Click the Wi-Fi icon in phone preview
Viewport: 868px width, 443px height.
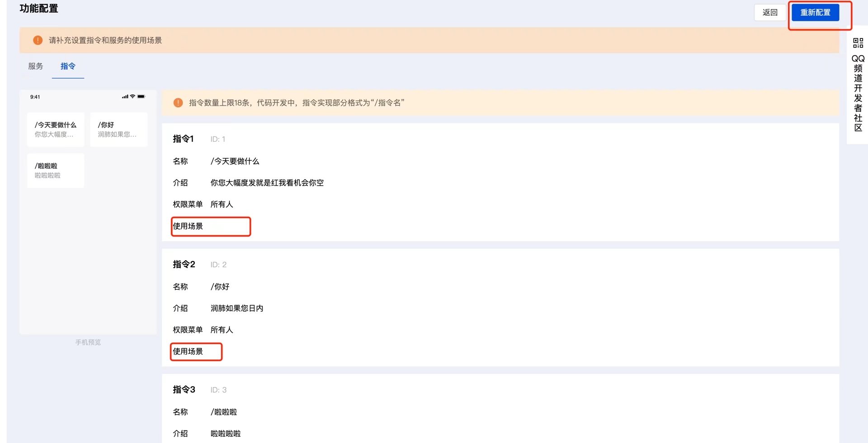pos(132,97)
